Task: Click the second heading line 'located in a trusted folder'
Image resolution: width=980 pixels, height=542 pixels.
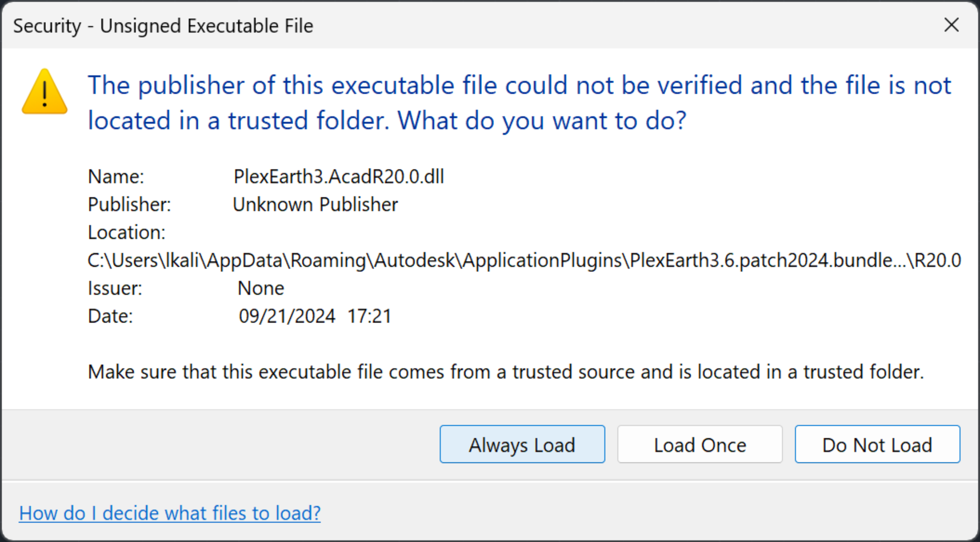Action: [238, 121]
